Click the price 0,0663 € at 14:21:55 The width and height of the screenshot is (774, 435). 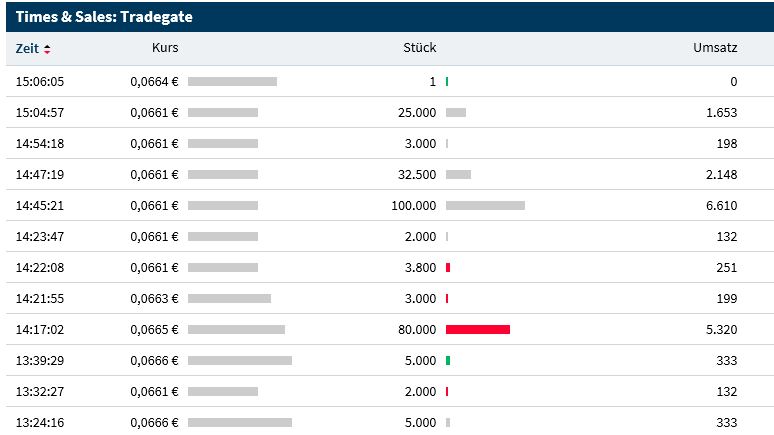[154, 299]
